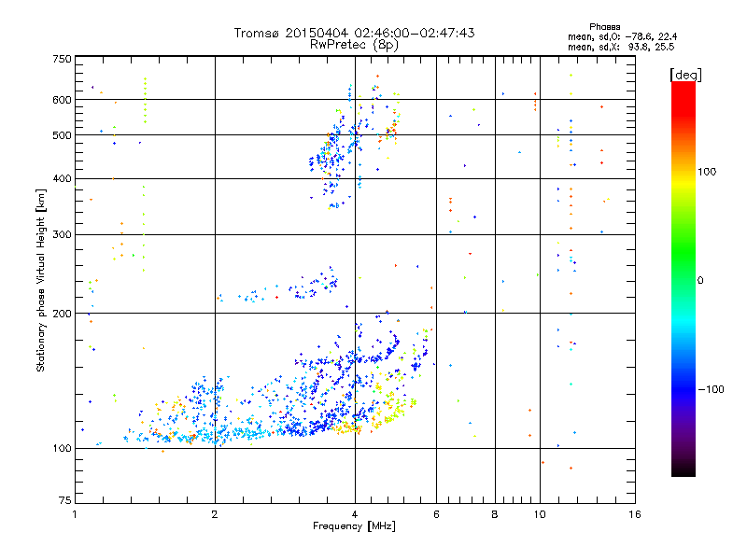Click the rainbow phase color bar

click(x=684, y=279)
